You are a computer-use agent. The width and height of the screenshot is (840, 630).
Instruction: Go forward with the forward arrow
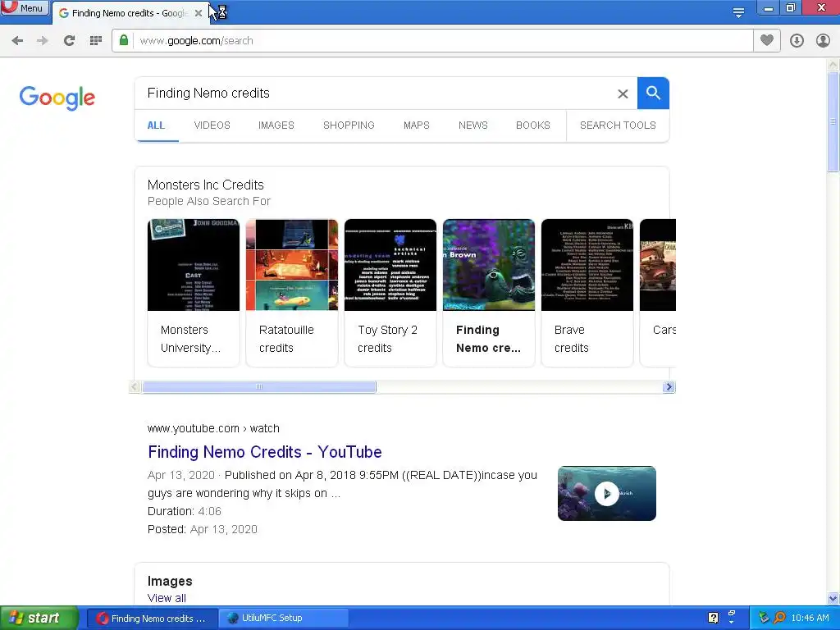(x=43, y=41)
